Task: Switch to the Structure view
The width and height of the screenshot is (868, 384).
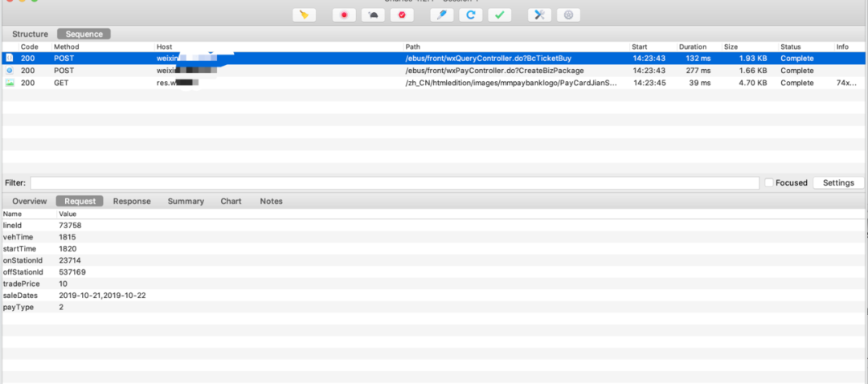Action: 30,35
